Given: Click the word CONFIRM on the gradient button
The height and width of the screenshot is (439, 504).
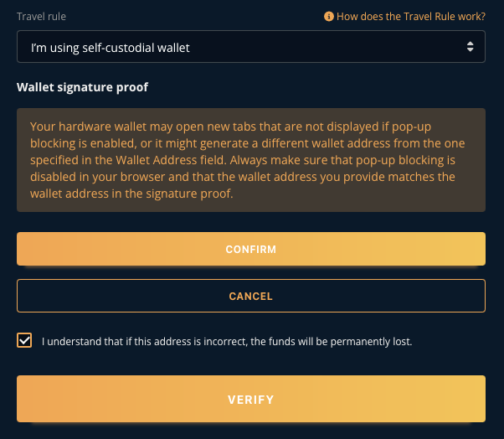Looking at the screenshot, I should [x=250, y=249].
